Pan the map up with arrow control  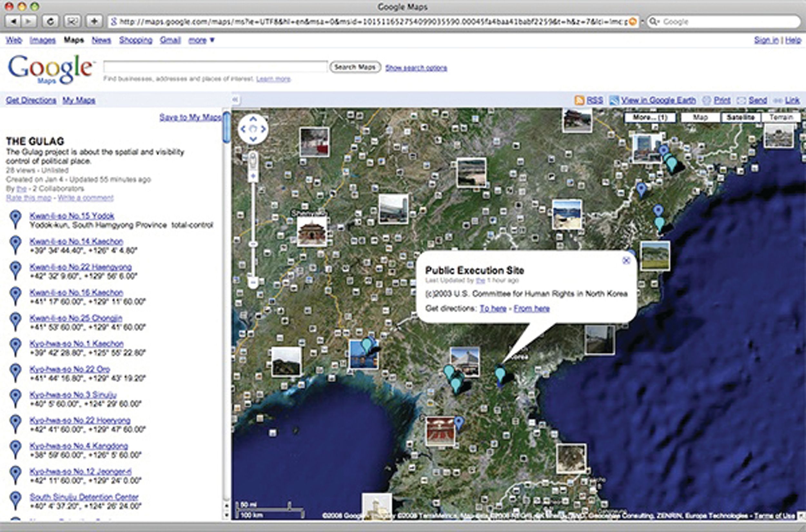tap(253, 119)
